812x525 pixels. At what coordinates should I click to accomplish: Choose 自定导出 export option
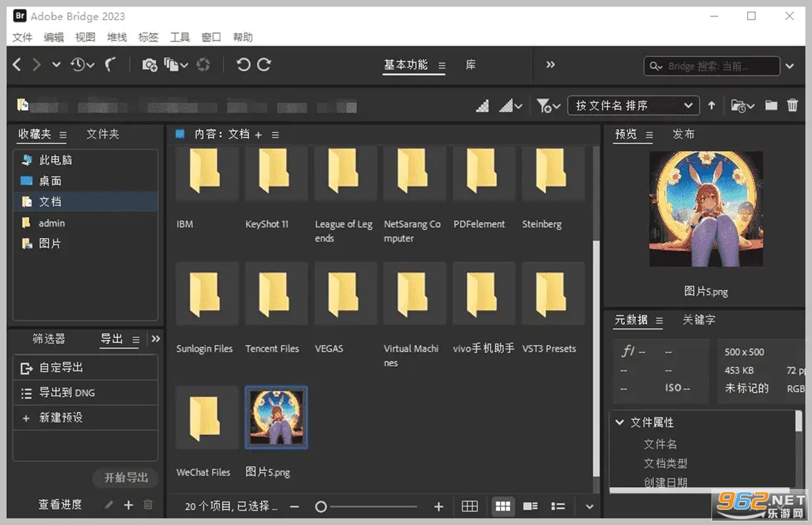86,367
